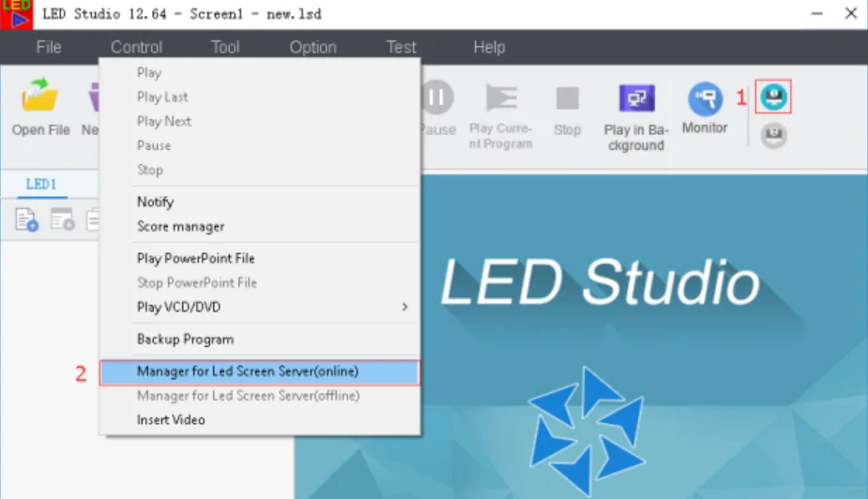Screen dimensions: 868x499
Task: Select Stop in the Control menu
Action: [260, 170]
